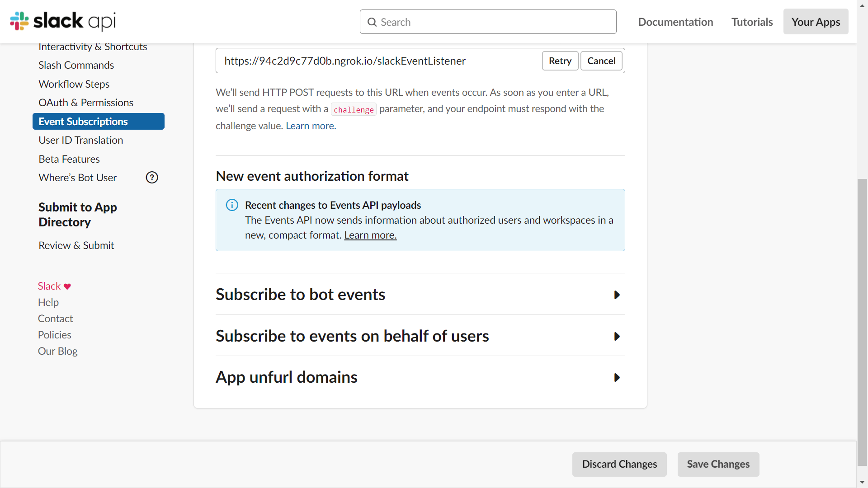Click the challenge code snippet
Viewport: 868px width, 488px height.
coord(354,109)
